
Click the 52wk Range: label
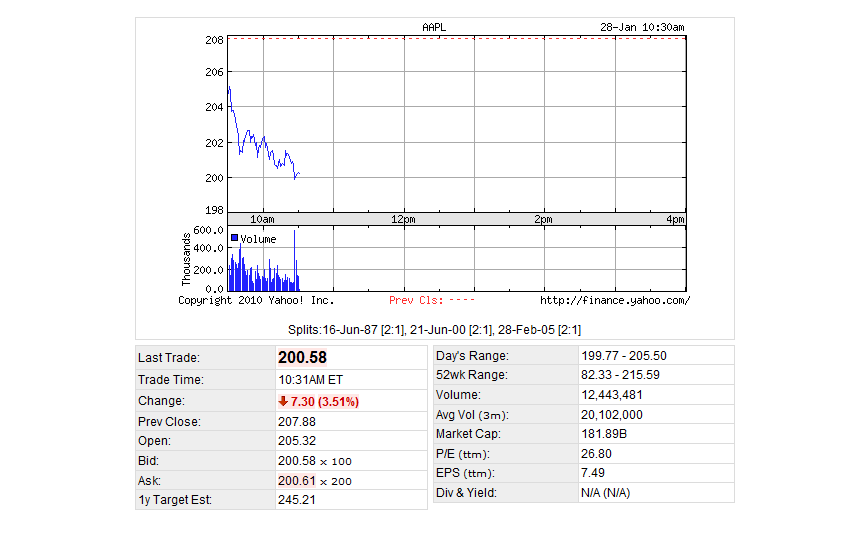pyautogui.click(x=472, y=375)
